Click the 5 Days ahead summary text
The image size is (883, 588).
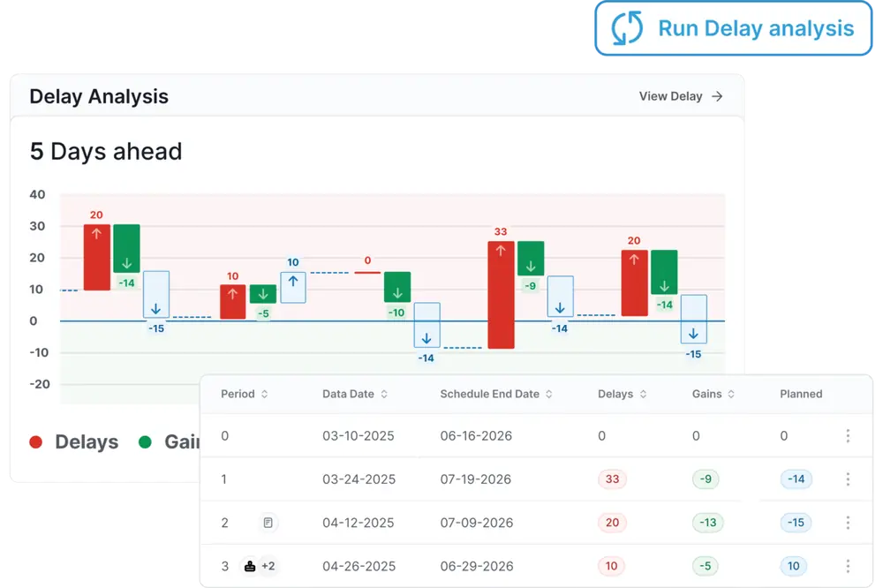[106, 152]
